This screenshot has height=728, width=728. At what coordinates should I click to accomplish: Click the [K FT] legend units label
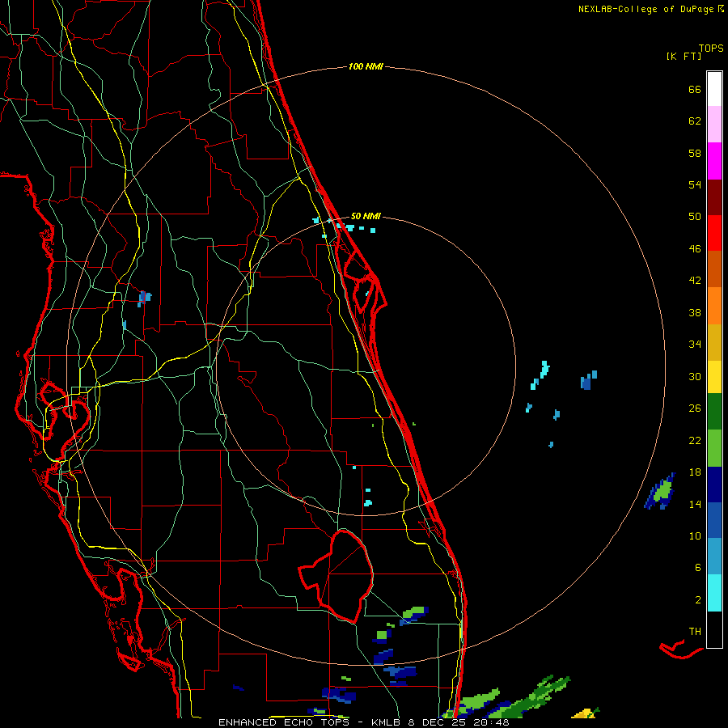[684, 56]
